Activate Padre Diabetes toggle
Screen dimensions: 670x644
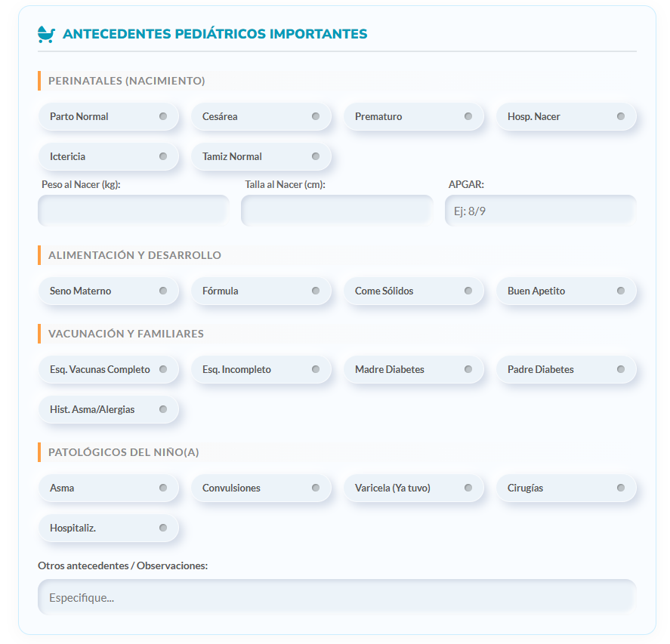(567, 369)
